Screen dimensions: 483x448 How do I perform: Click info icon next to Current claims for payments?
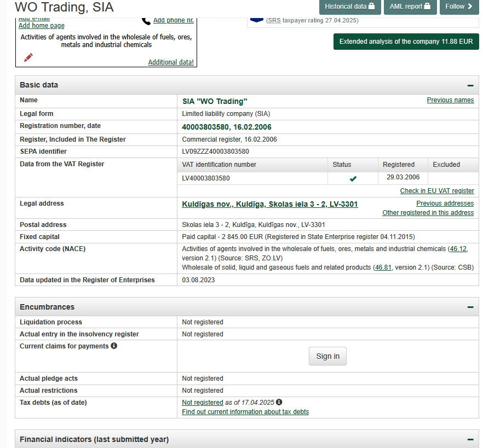[114, 346]
